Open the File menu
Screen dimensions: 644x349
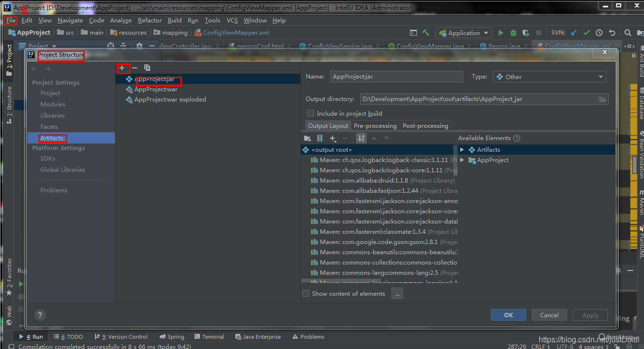click(11, 21)
